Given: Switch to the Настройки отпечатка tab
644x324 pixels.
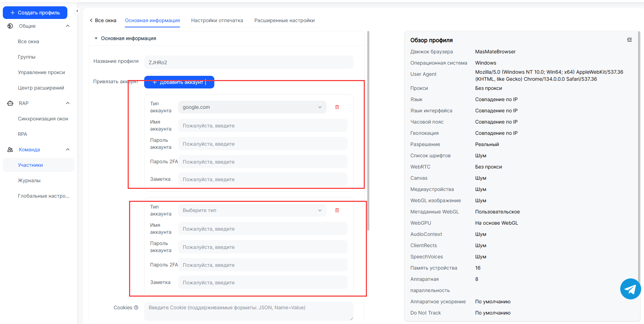Looking at the screenshot, I should click(x=217, y=20).
